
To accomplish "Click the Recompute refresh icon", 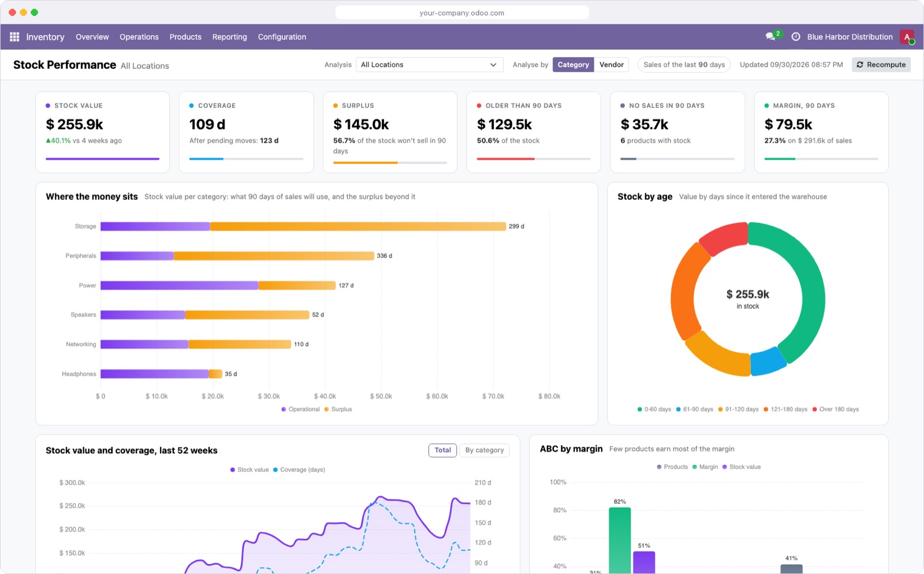I will pyautogui.click(x=860, y=65).
